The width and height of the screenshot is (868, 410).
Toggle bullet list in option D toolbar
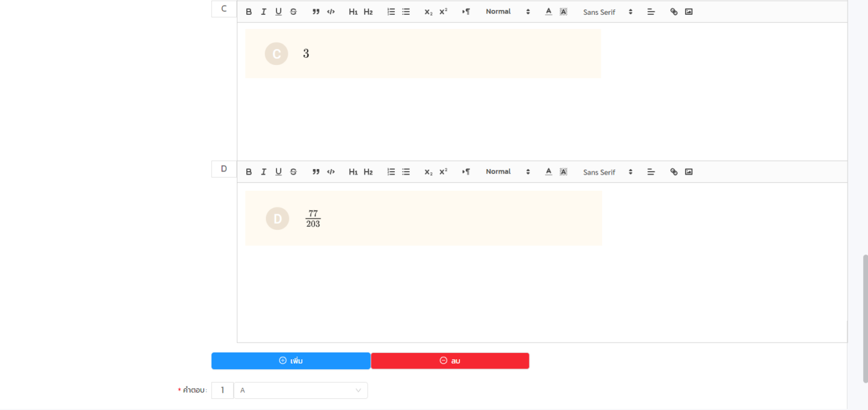pyautogui.click(x=406, y=172)
